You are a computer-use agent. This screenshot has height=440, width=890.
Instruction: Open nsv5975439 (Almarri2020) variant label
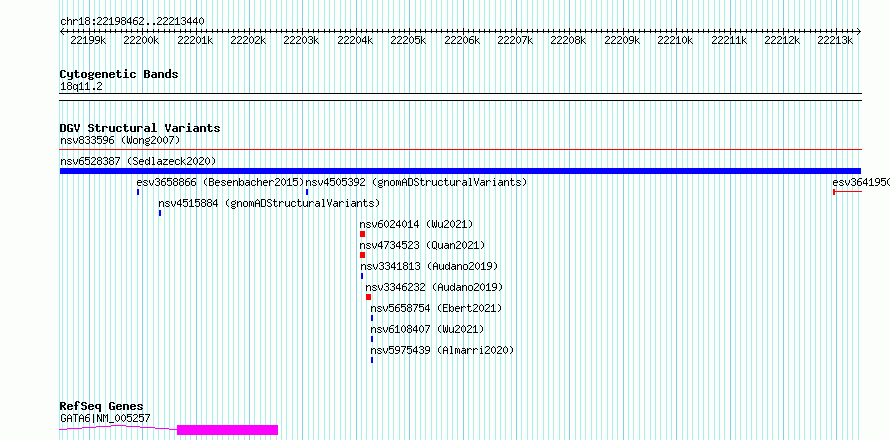[x=442, y=350]
